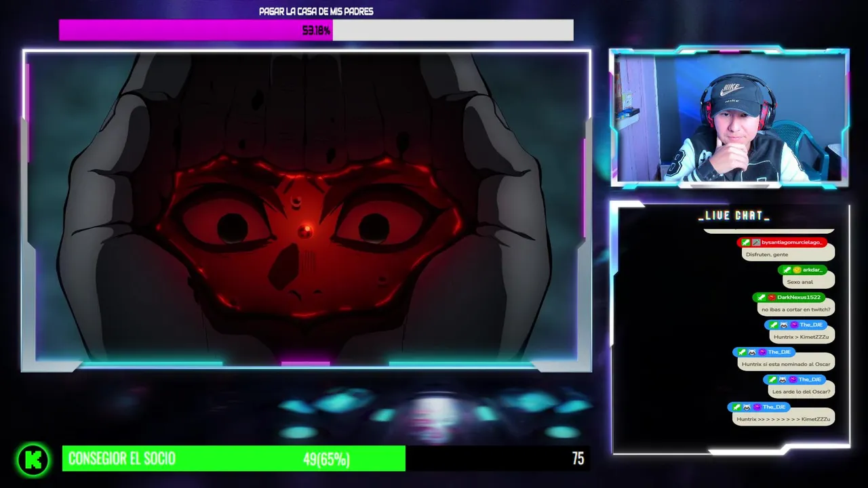Image resolution: width=868 pixels, height=488 pixels.
Task: Click 'Huntrix si esta nominado al Oscar' message
Action: pyautogui.click(x=785, y=364)
